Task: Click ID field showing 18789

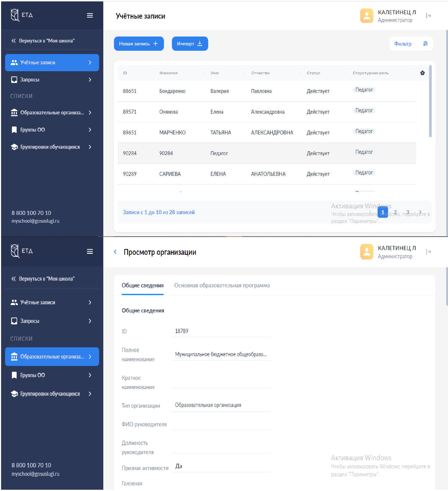Action: coord(221,331)
